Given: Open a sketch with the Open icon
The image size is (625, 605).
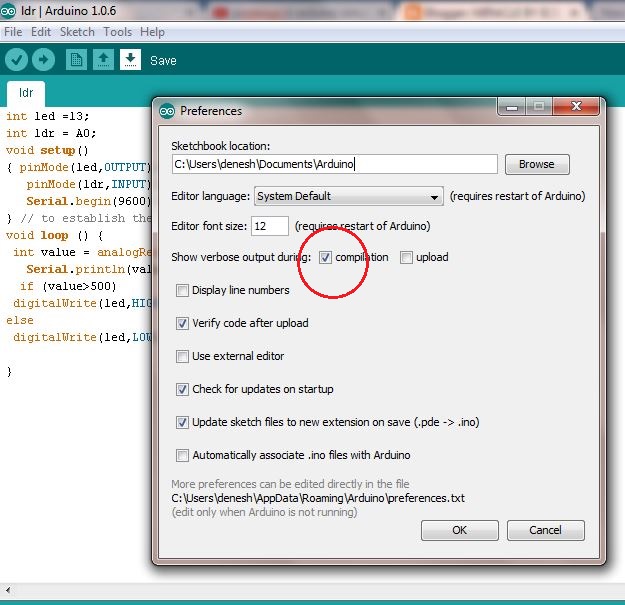Looking at the screenshot, I should [103, 60].
